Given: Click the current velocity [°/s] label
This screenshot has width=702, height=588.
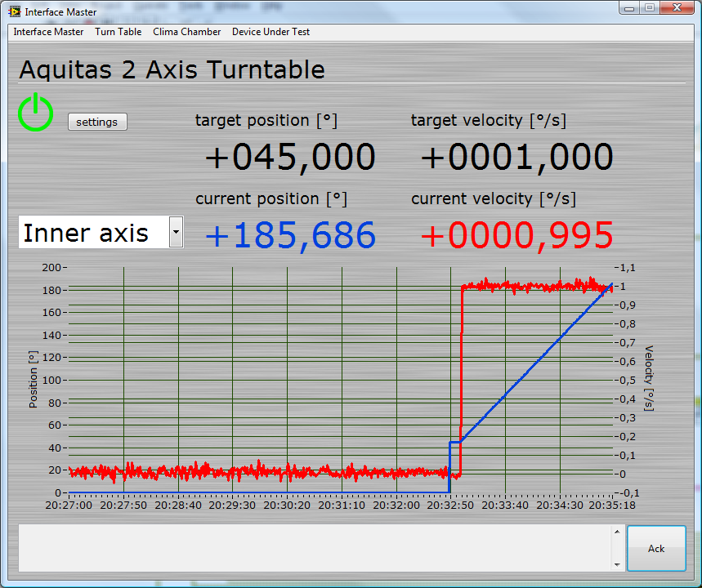Looking at the screenshot, I should (x=494, y=198).
